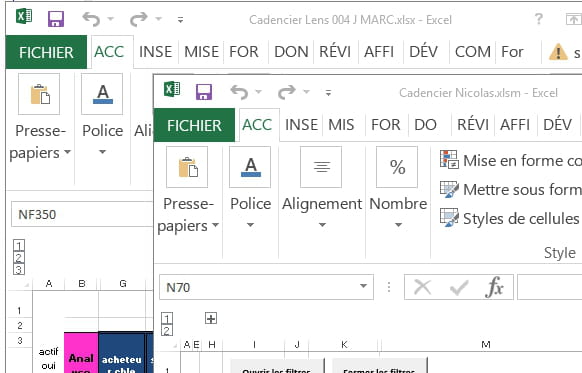Open the FOR tab in Cadencier Nicolas
This screenshot has height=373, width=582.
tap(386, 125)
